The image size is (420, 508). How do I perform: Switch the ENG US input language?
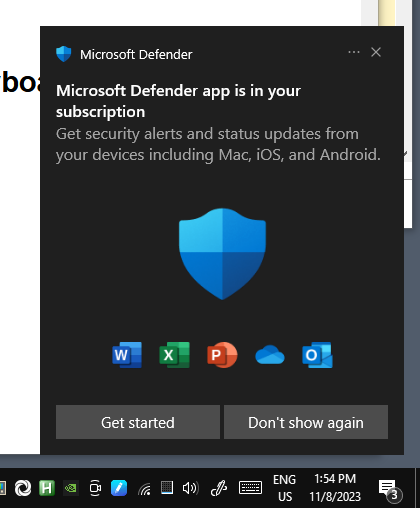coord(284,488)
